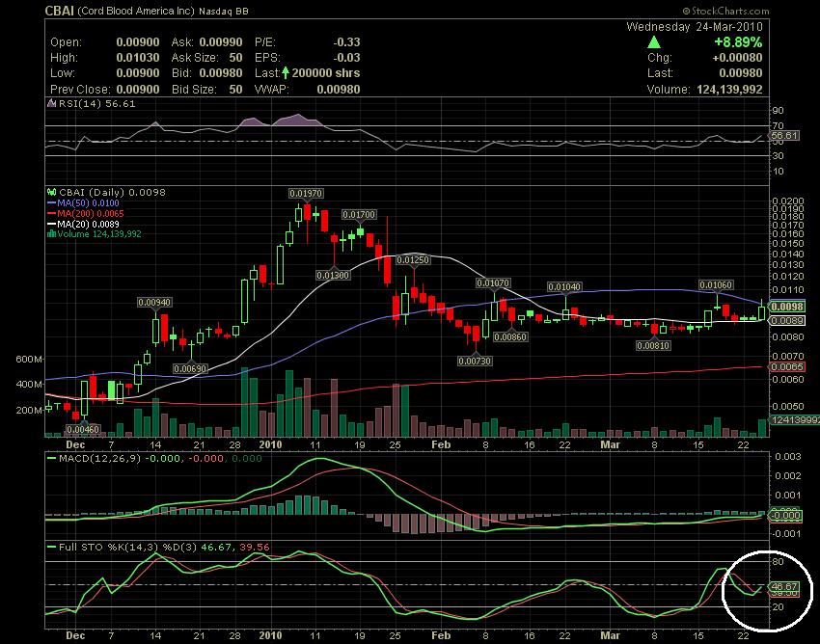Click the volume bars icon in the legend

(x=51, y=233)
